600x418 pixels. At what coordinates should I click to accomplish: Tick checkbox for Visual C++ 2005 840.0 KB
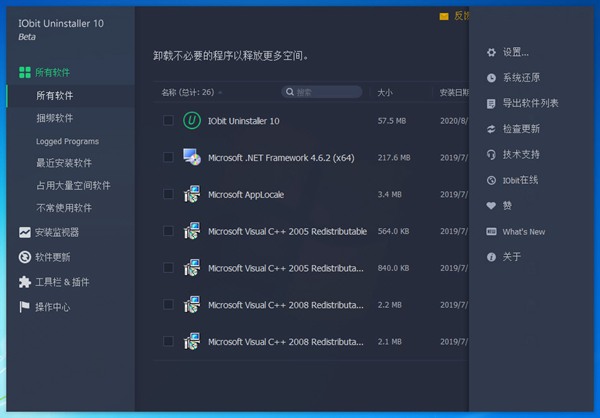(x=168, y=268)
